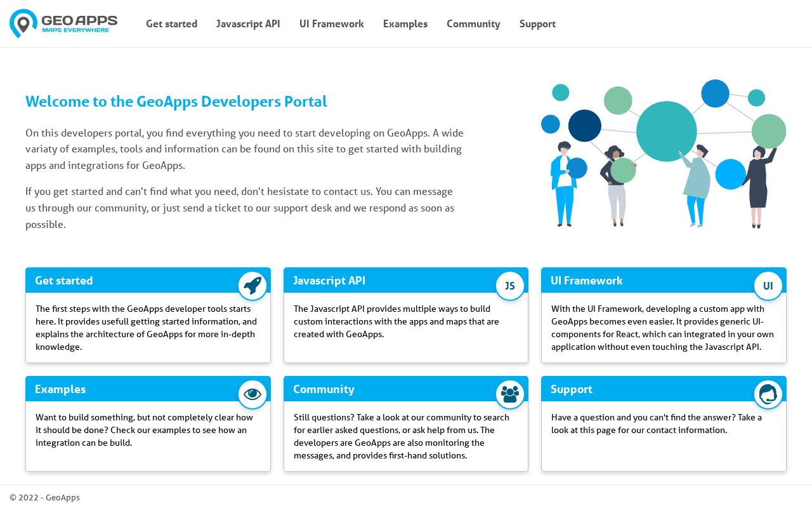812x508 pixels.
Task: Click the people and circles illustration
Action: point(663,153)
